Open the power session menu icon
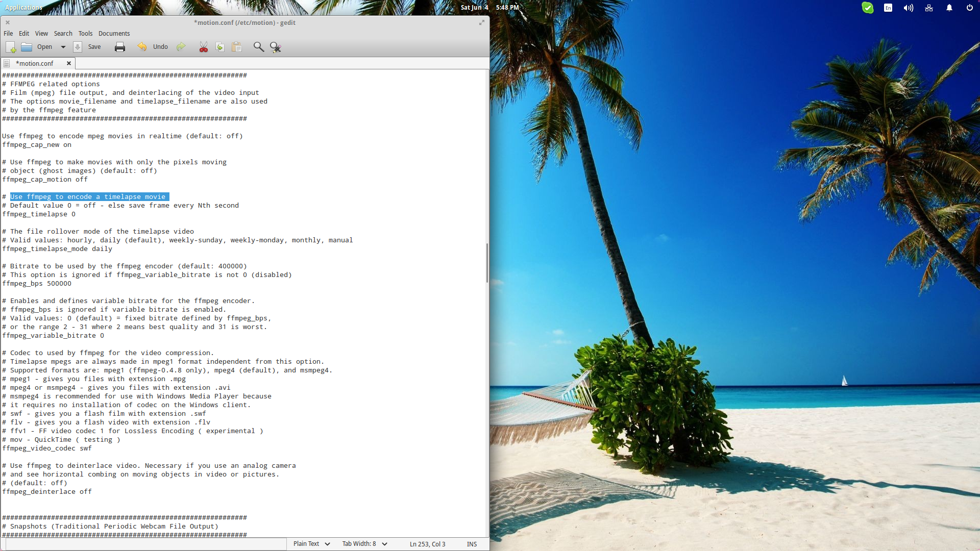Screen dimensions: 980x551 (970, 8)
